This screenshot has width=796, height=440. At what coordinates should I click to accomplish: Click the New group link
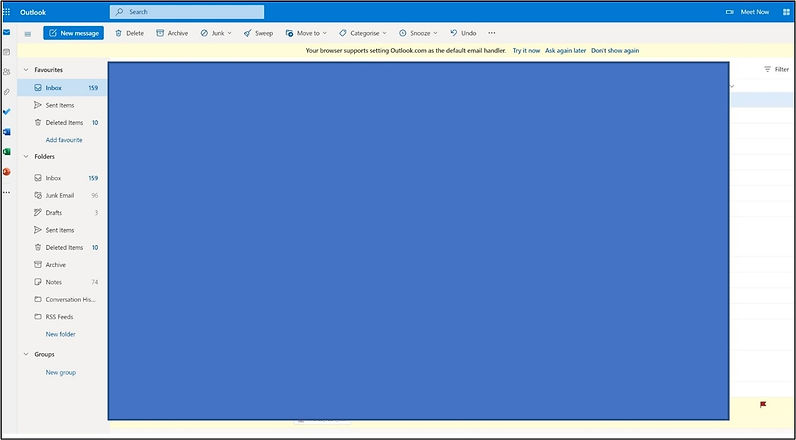pos(60,373)
